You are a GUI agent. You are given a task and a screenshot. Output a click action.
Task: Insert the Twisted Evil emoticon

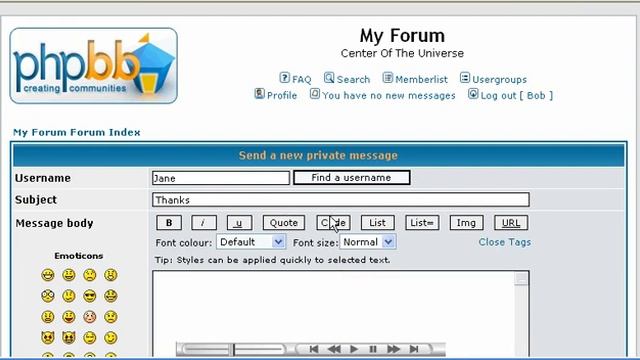coord(69,338)
